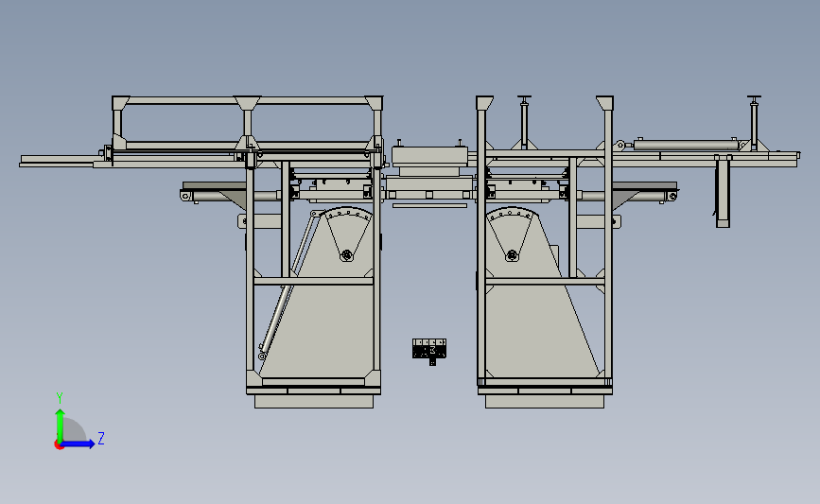Select the pivot bolt on the left sector plate
This screenshot has height=504, width=820.
tap(346, 255)
